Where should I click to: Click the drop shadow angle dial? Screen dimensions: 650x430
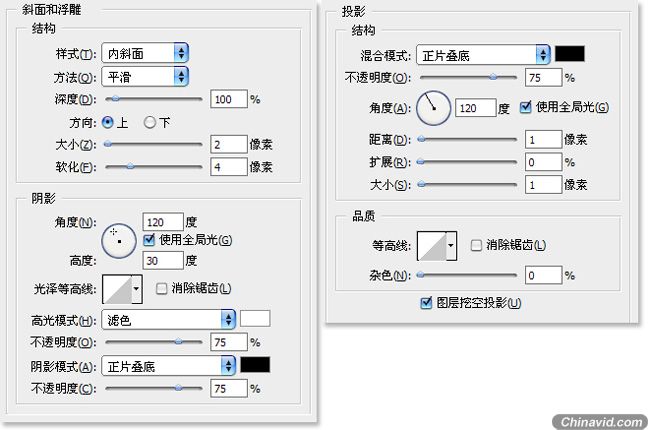[433, 107]
